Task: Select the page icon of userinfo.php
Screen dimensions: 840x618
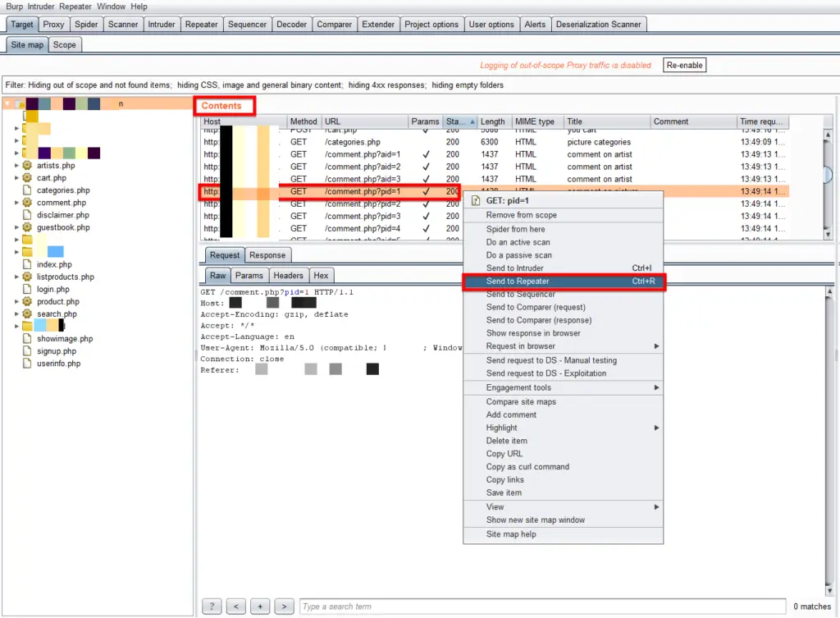Action: pos(27,364)
